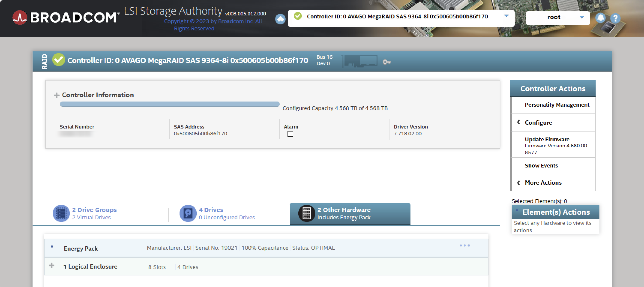Click the Broadcom logo
Image resolution: width=644 pixels, height=287 pixels.
point(66,18)
